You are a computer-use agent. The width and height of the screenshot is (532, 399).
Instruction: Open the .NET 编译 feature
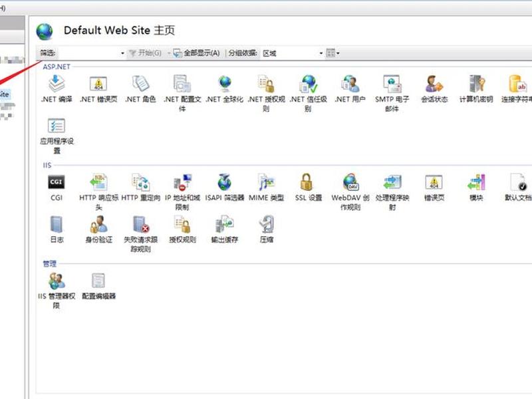[x=57, y=89]
